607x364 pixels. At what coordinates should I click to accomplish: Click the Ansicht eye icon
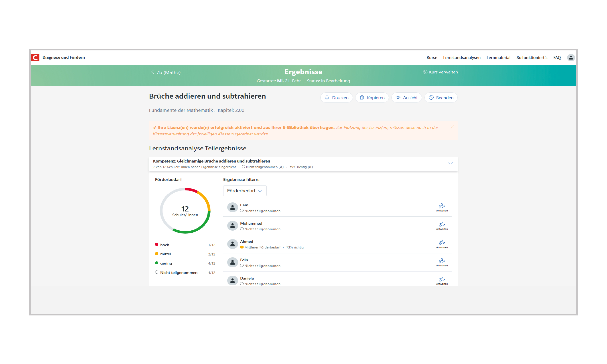tap(398, 97)
